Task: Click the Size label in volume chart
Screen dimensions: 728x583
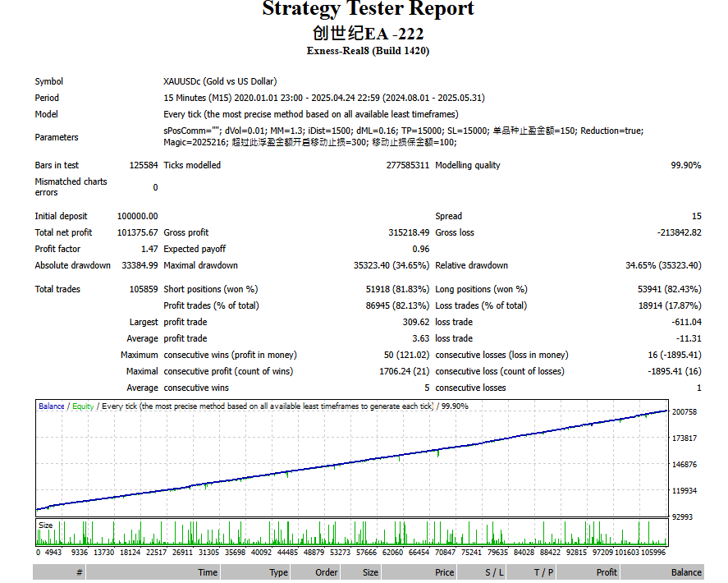Action: [45, 525]
